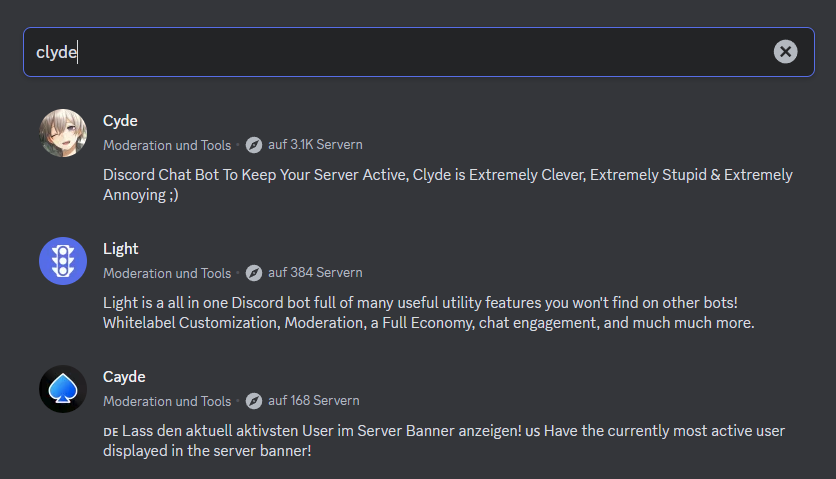Open the Cayde bot title

point(124,377)
